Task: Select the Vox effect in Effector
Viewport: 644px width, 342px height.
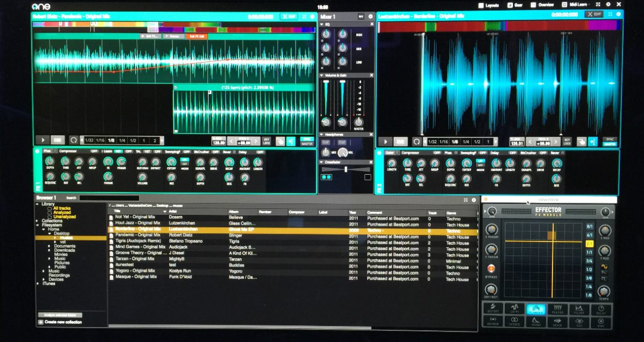Action: click(580, 322)
